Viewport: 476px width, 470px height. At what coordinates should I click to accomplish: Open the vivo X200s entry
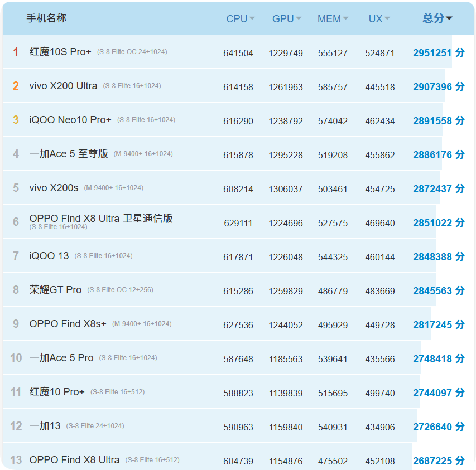point(54,188)
